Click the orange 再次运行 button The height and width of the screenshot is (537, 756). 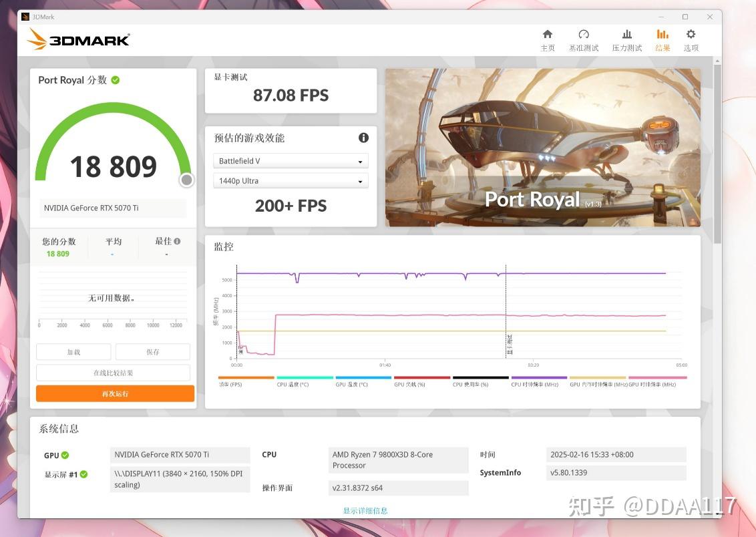[x=116, y=393]
